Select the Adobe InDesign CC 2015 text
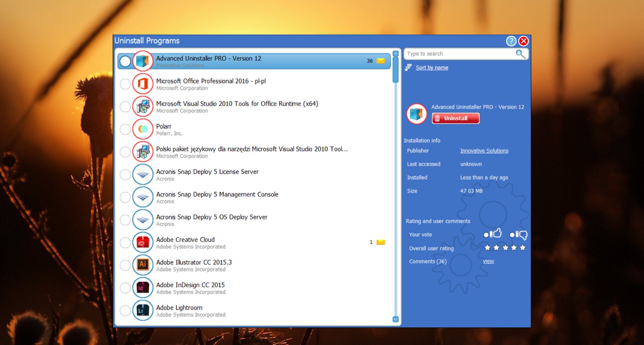644x345 pixels. (x=191, y=285)
